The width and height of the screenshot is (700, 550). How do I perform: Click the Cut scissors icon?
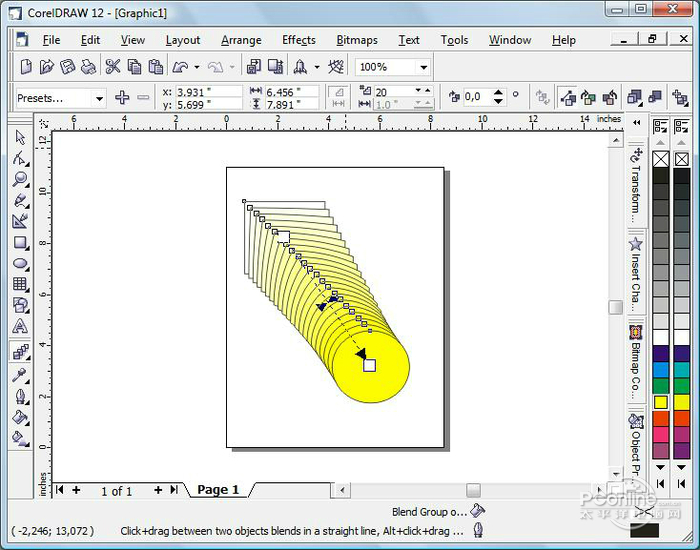112,67
